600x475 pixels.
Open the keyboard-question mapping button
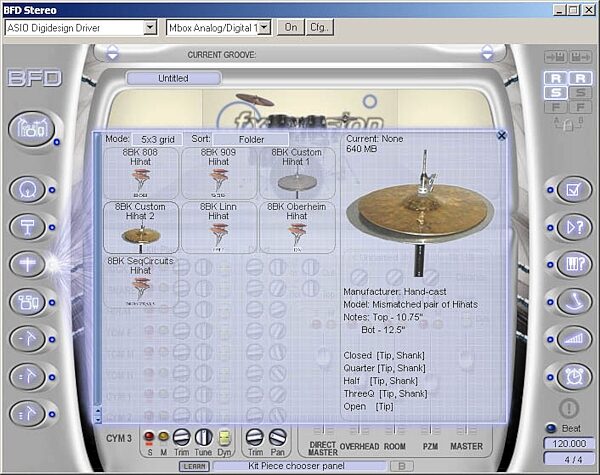point(574,264)
